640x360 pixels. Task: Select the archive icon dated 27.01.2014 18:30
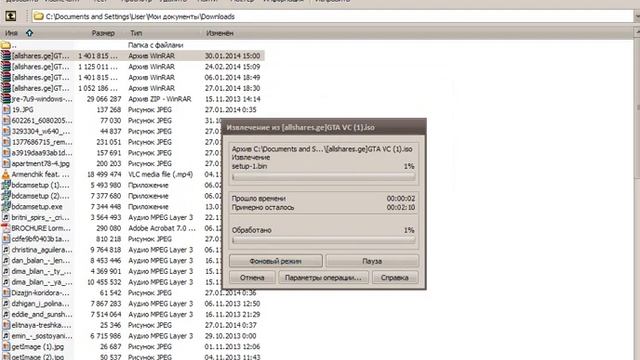6,88
